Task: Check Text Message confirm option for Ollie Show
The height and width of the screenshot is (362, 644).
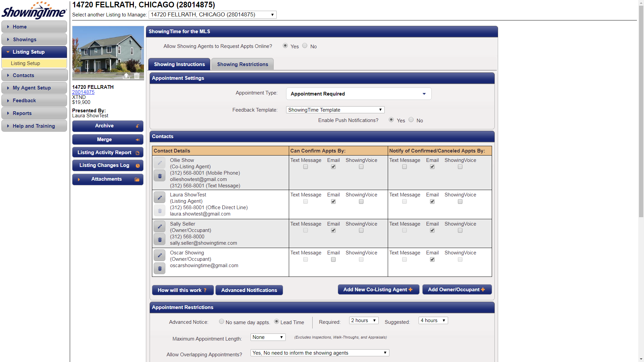Action: click(x=305, y=167)
